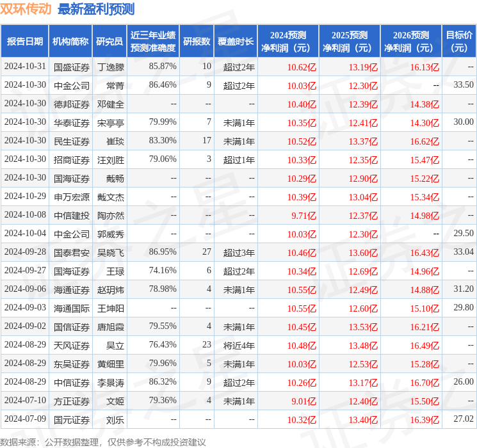Select researcher 唐旭霞
The width and height of the screenshot is (477, 448).
(111, 326)
